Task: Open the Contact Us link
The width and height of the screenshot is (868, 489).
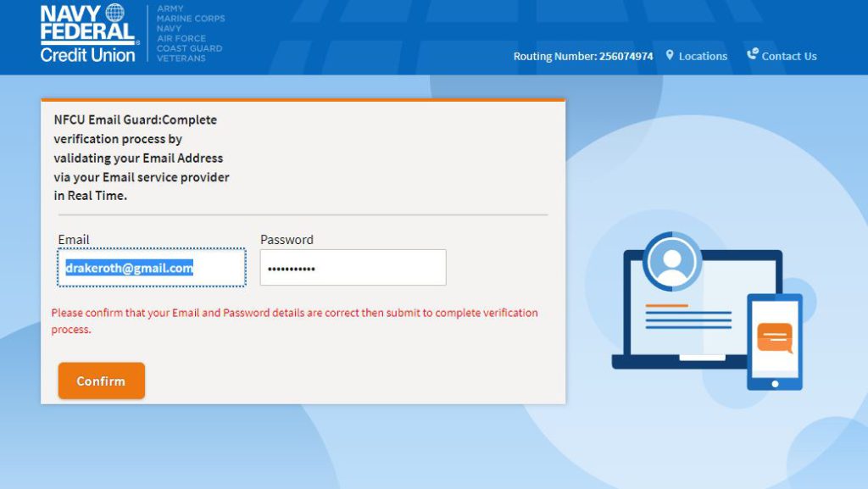Action: click(x=789, y=56)
